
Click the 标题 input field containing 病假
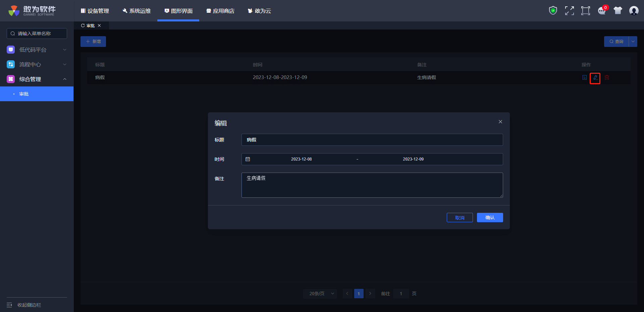(372, 140)
